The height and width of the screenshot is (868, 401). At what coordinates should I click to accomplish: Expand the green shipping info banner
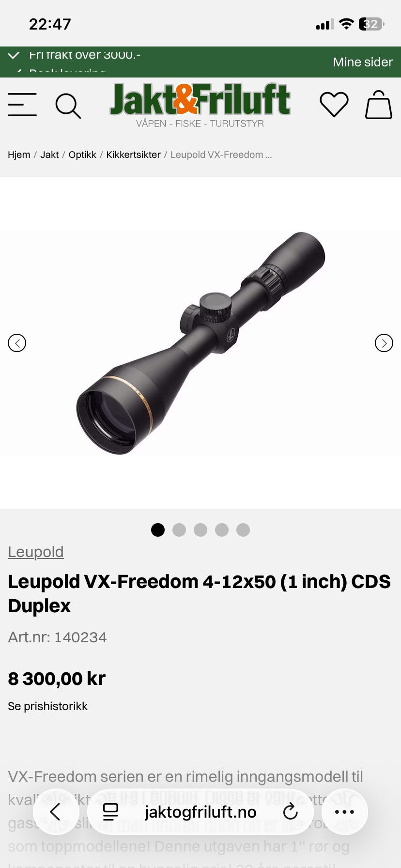coord(14,55)
